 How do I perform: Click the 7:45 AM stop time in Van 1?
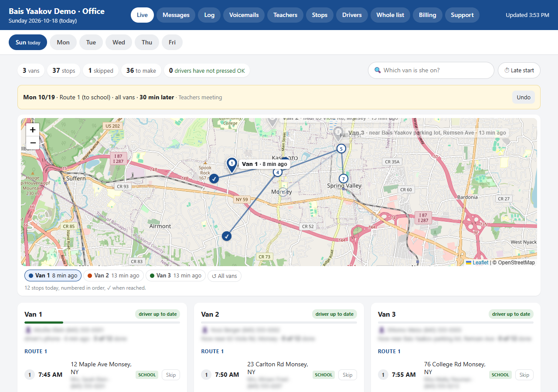[50, 375]
